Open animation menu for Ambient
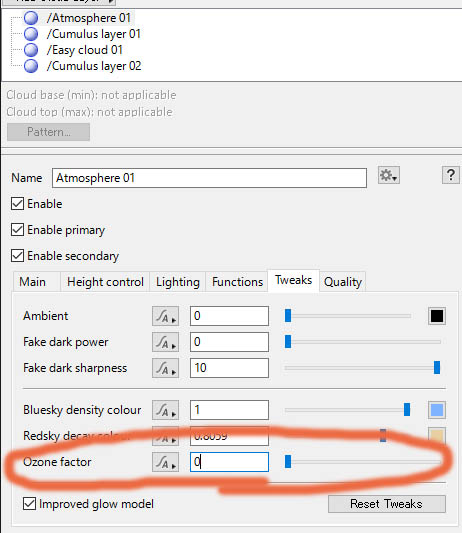Image resolution: width=462 pixels, height=533 pixels. (x=166, y=316)
